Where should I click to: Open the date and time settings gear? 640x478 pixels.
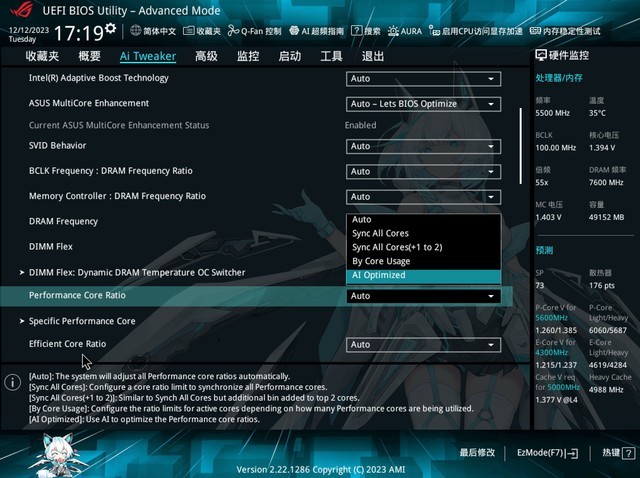pyautogui.click(x=110, y=29)
